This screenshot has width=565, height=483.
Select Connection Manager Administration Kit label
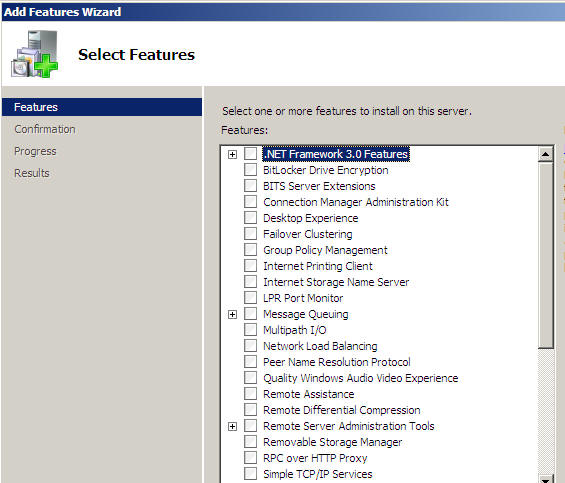[x=356, y=202]
